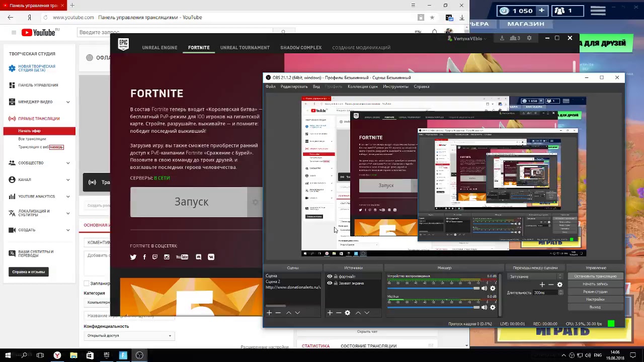This screenshot has height=362, width=644.
Task: Open Fortnite Twitch social link in launcher
Action: tap(154, 257)
